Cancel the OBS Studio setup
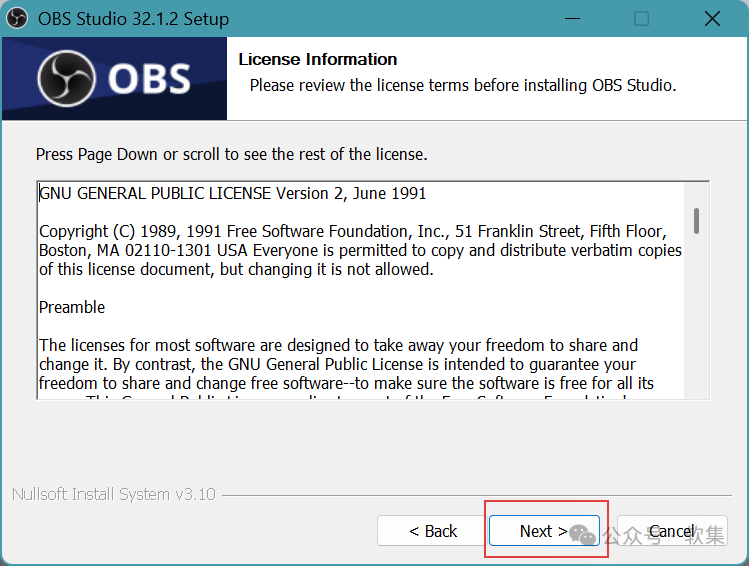This screenshot has height=566, width=749. point(672,531)
